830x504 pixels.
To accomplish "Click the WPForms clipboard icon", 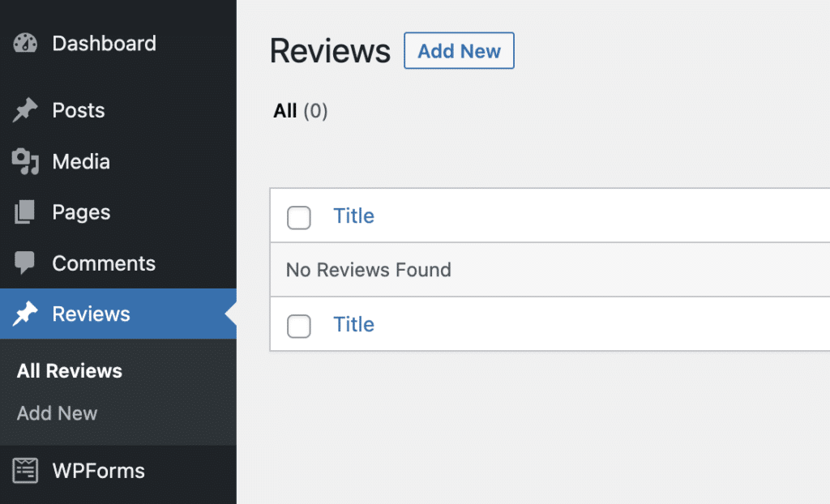I will (25, 470).
